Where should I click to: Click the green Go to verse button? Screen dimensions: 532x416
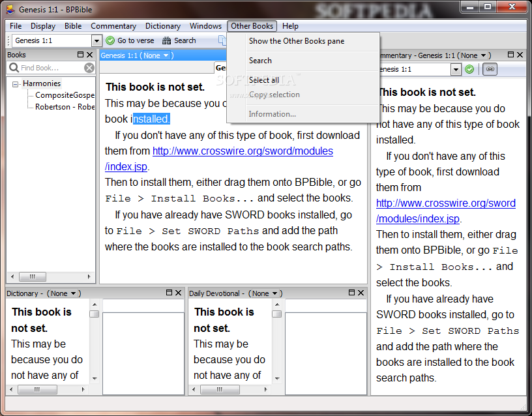[130, 40]
